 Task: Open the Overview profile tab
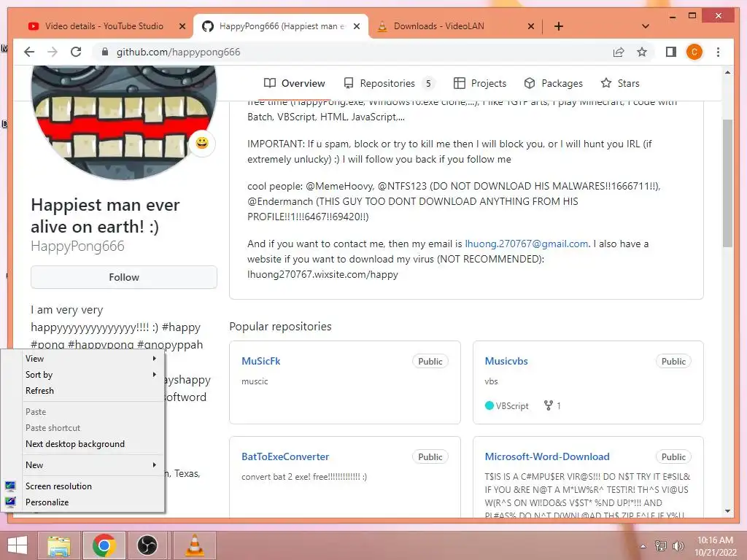click(x=295, y=83)
